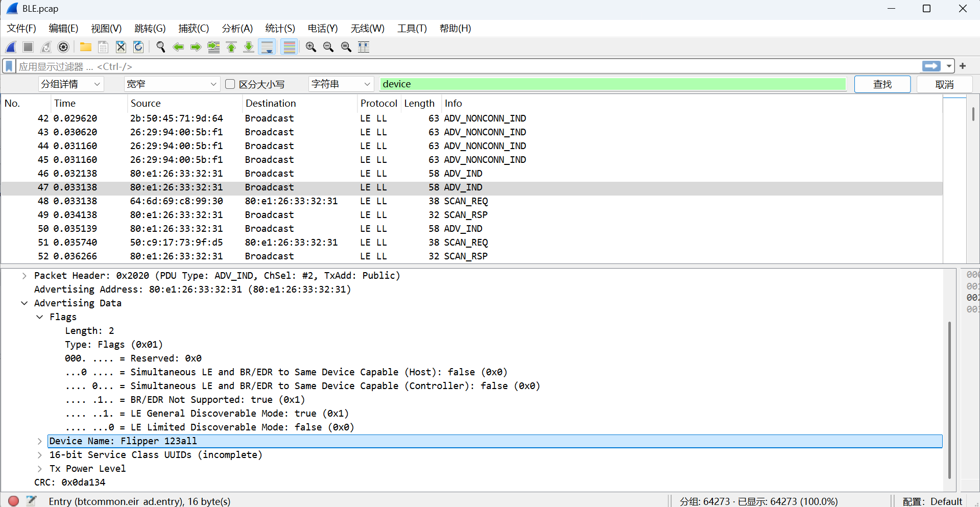Click the 查找 find button
Viewport: 980px width, 507px height.
882,84
